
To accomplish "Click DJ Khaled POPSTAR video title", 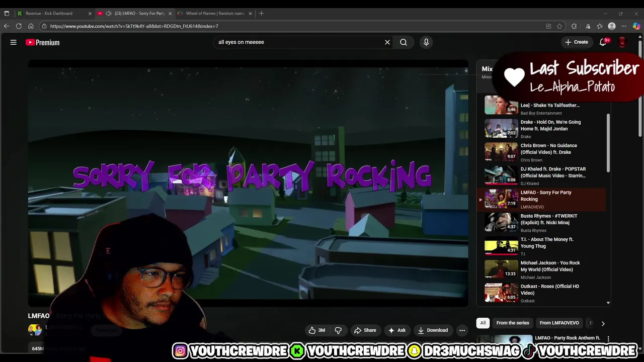I will click(x=553, y=172).
